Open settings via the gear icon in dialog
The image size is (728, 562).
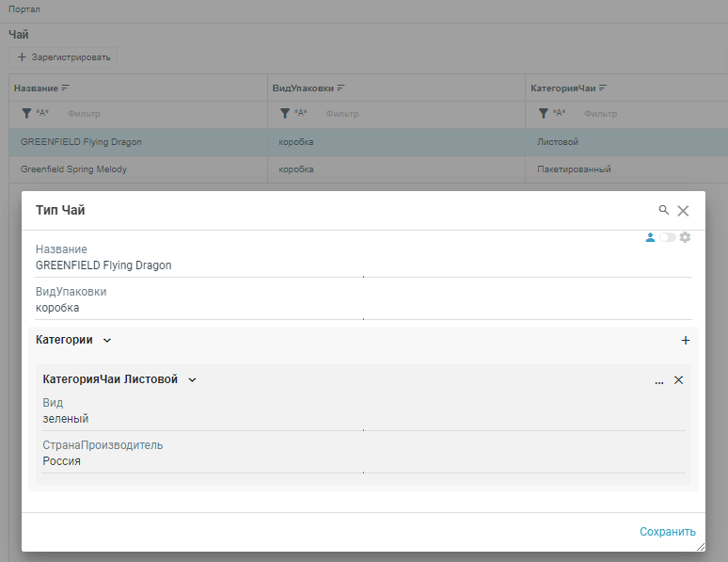pyautogui.click(x=685, y=237)
